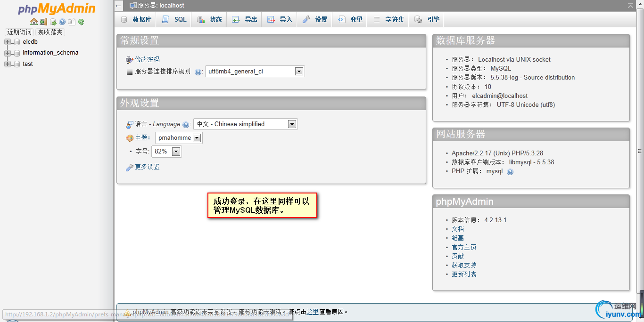Open phpMyAdmin documentation blue question icon
This screenshot has width=644, height=322.
pyautogui.click(x=62, y=22)
